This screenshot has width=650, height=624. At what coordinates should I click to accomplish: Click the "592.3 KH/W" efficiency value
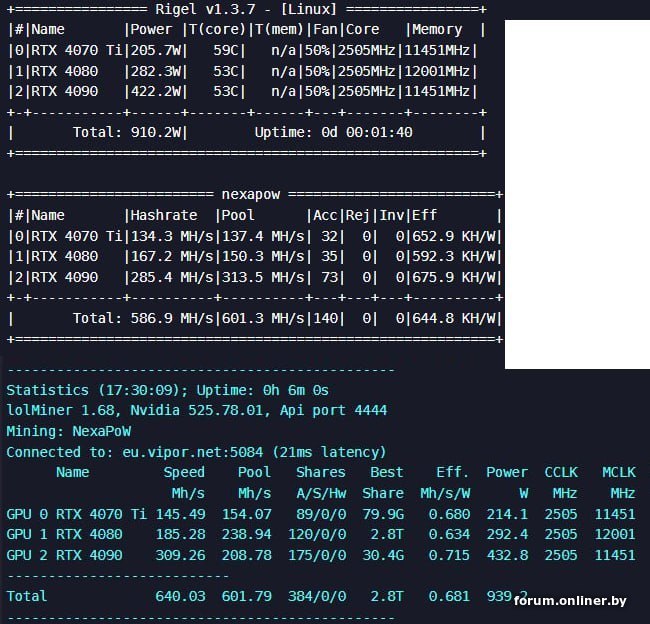pyautogui.click(x=454, y=257)
